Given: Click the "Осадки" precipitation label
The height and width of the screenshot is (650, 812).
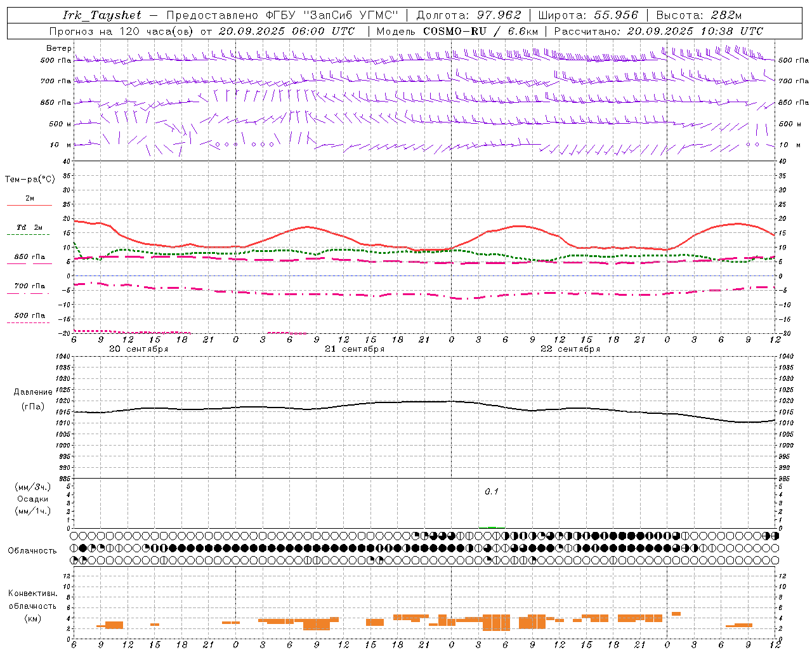Looking at the screenshot, I should pos(33,499).
